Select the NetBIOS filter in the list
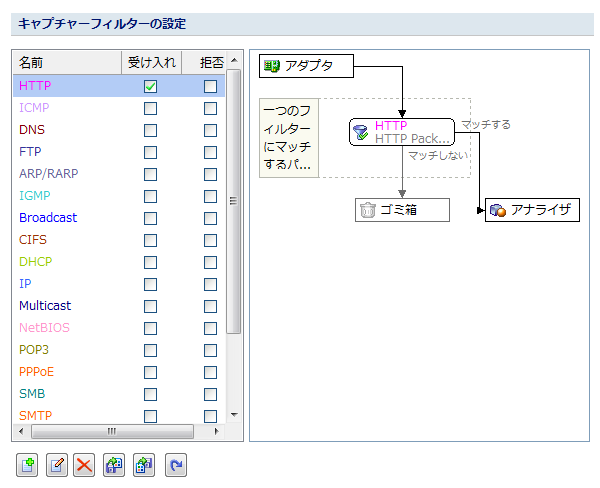The width and height of the screenshot is (600, 488). click(45, 328)
